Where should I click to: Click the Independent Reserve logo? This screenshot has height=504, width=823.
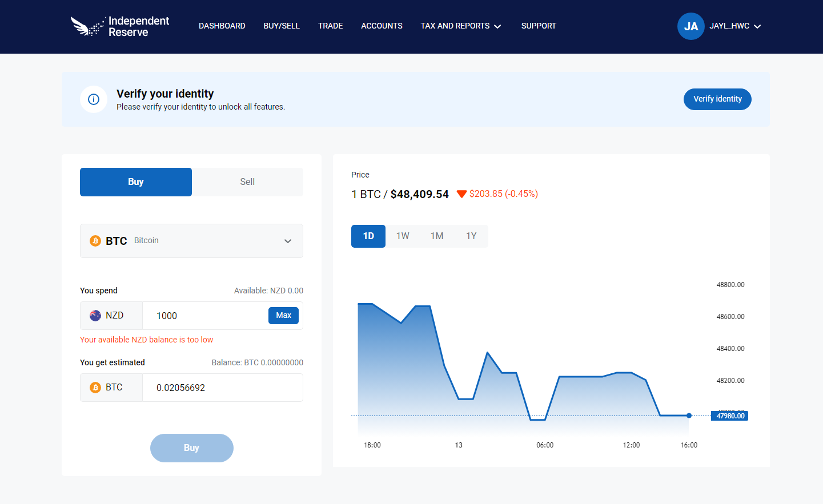tap(120, 26)
